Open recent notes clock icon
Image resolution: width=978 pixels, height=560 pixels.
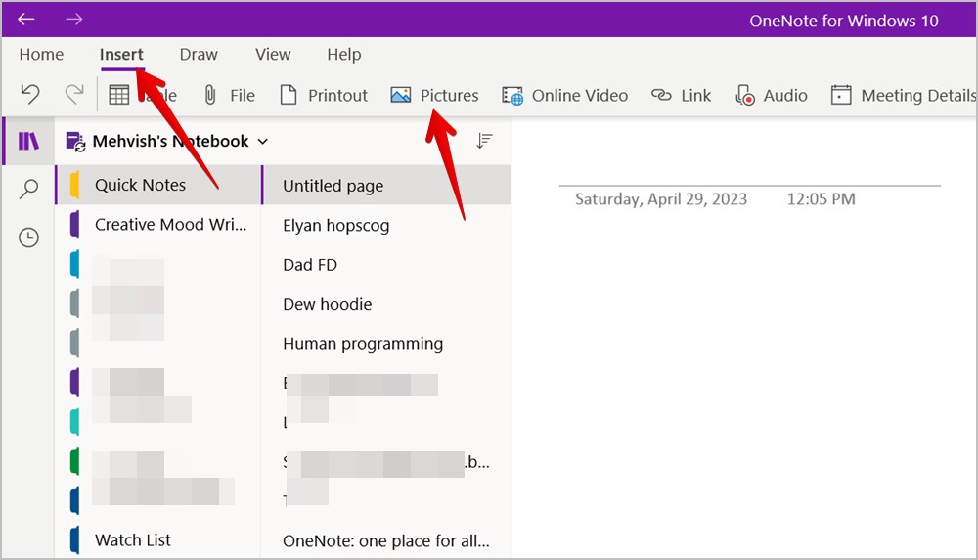click(x=28, y=237)
